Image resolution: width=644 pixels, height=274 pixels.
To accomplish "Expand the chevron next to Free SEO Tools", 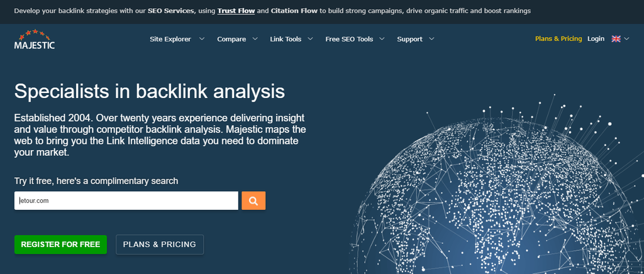I will click(382, 39).
